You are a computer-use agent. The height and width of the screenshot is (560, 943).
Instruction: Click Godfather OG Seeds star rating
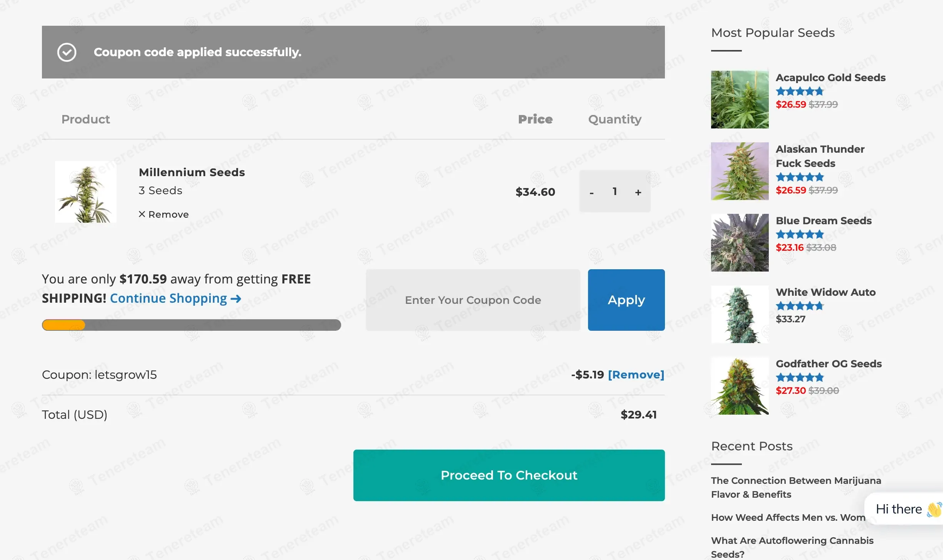800,378
